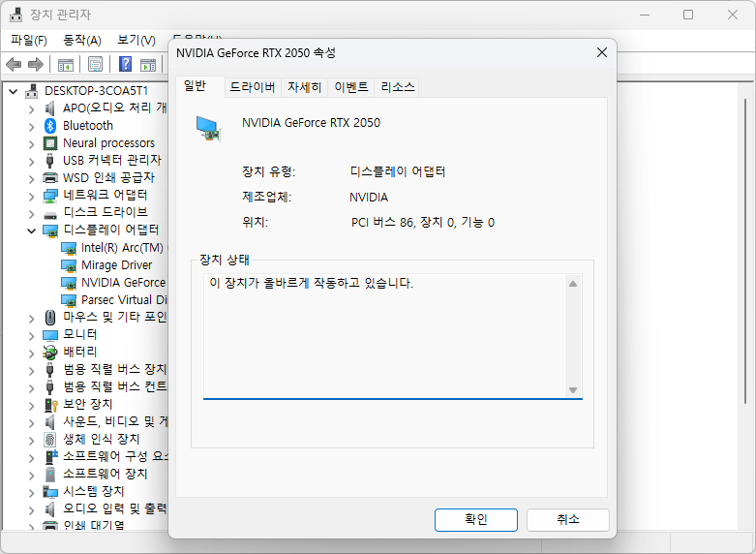756x554 pixels.
Task: Click the Parsec Virtual Display adapter icon
Action: pyautogui.click(x=69, y=300)
